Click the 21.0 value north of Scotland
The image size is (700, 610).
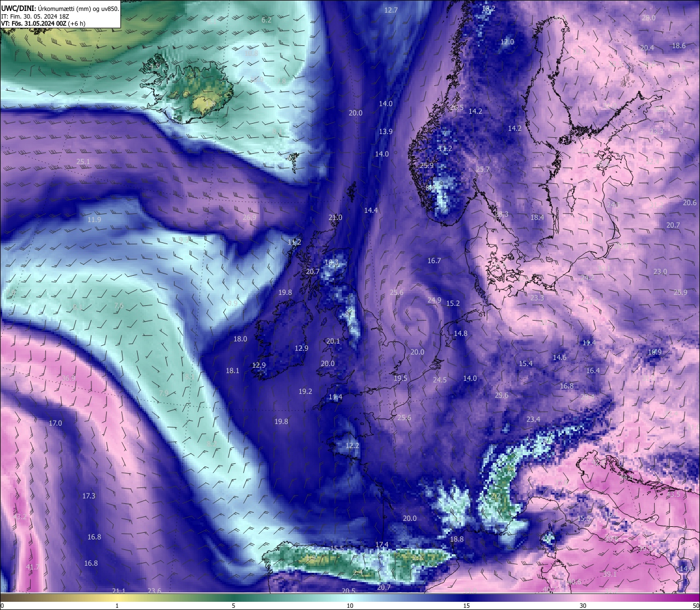click(335, 218)
